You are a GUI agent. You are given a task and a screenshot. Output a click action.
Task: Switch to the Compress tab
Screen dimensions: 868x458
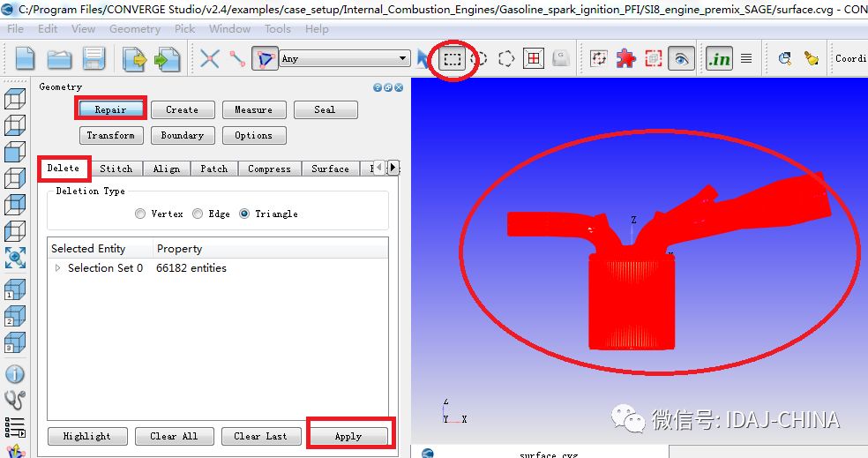click(270, 169)
